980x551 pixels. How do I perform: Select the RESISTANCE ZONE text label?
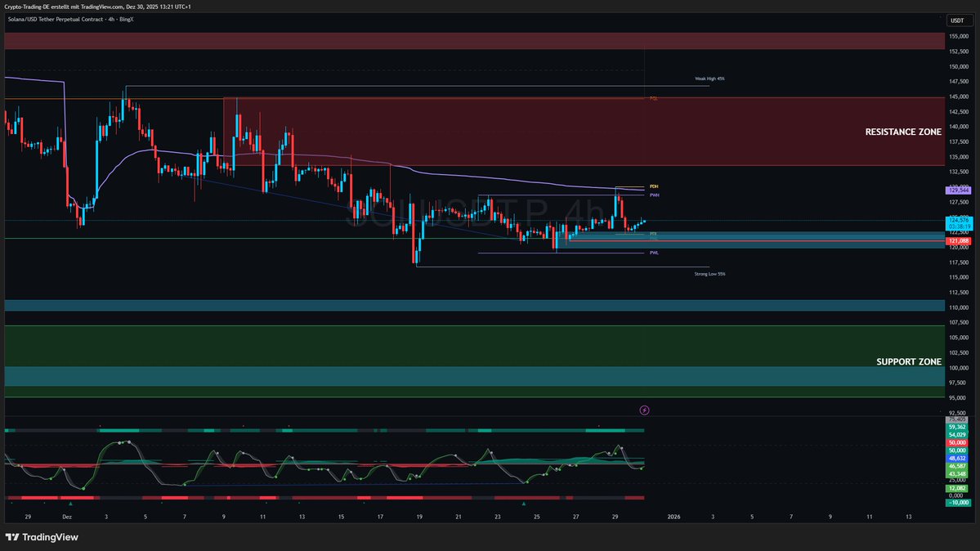pyautogui.click(x=902, y=132)
